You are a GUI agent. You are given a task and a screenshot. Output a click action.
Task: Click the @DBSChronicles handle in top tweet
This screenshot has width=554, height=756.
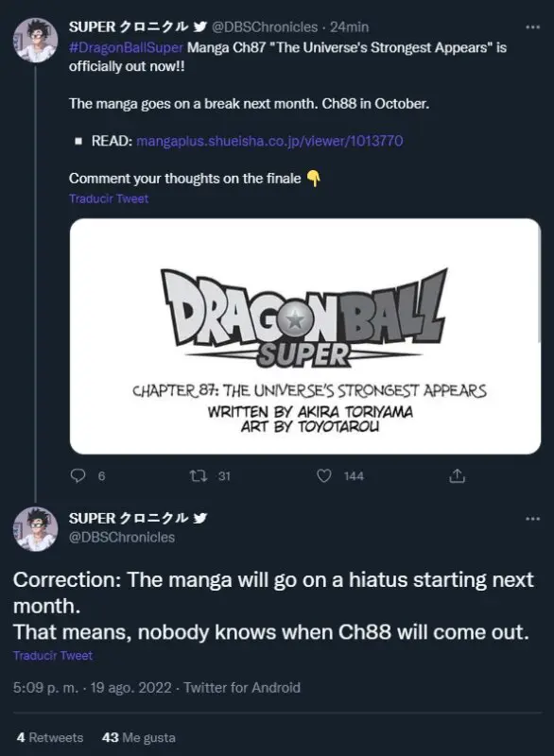pyautogui.click(x=265, y=27)
